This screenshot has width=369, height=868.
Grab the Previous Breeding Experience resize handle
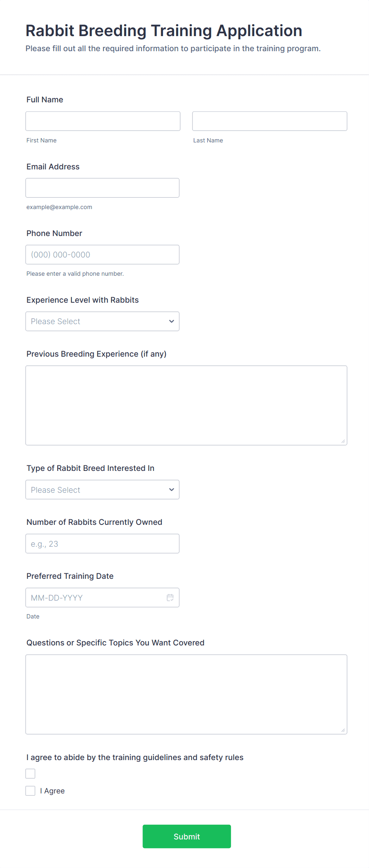click(343, 441)
